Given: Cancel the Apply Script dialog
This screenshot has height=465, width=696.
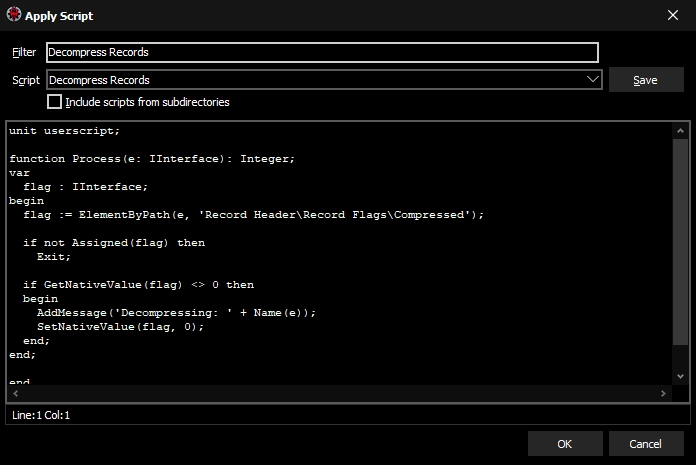Looking at the screenshot, I should tap(645, 444).
